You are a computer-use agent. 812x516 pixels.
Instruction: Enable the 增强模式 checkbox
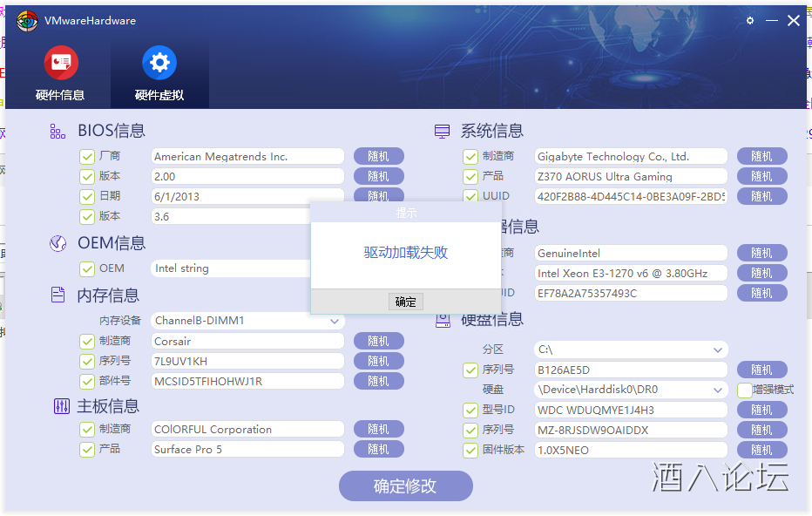(745, 390)
